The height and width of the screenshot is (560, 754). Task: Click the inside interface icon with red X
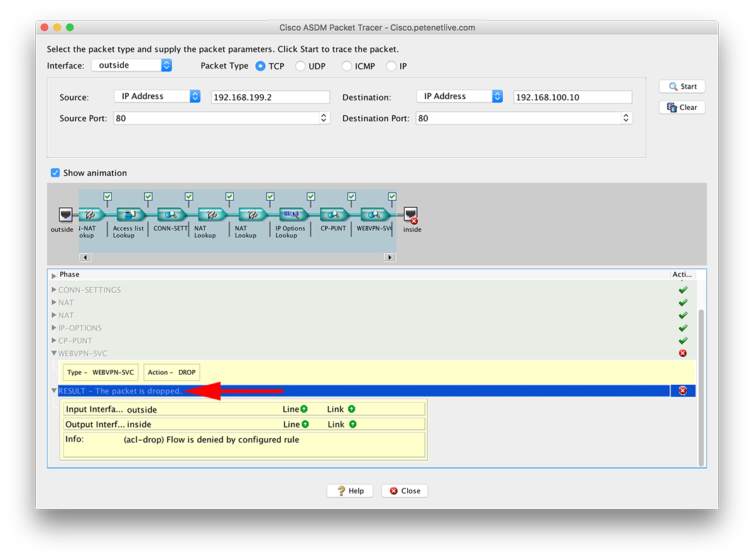pos(412,215)
